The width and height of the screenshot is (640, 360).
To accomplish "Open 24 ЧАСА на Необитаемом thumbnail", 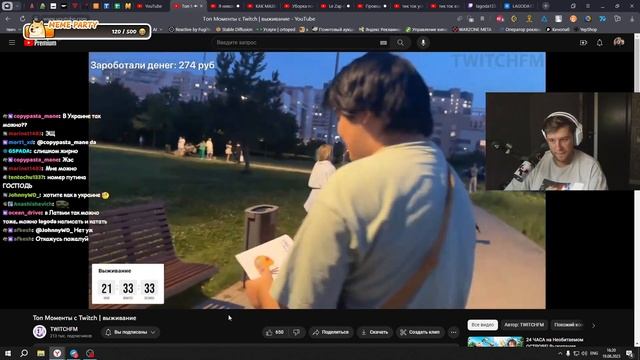I will [x=495, y=342].
